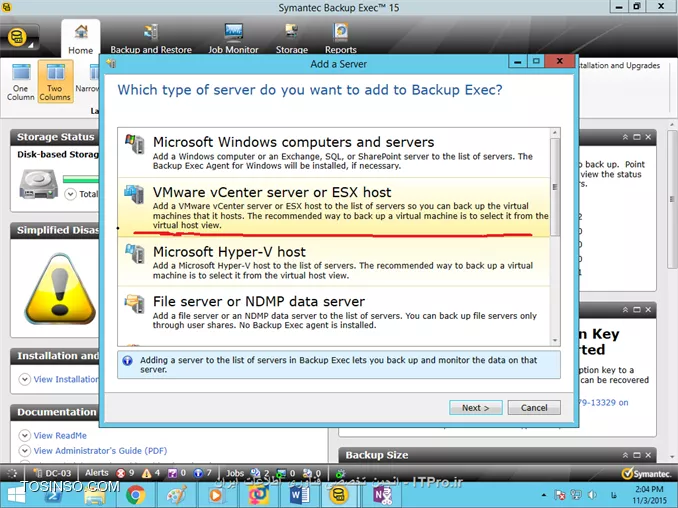This screenshot has height=508, width=678.
Task: Click the Jobs status label
Action: 235,473
